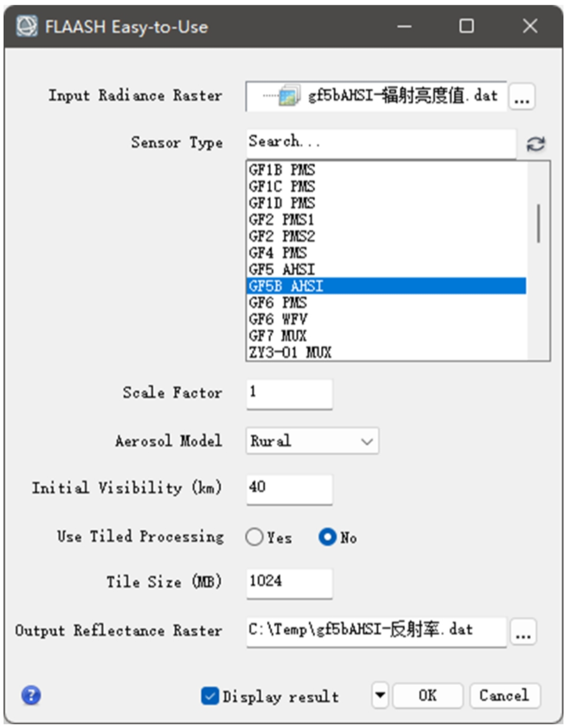
Task: Click the Scale Factor input field
Action: (x=289, y=393)
